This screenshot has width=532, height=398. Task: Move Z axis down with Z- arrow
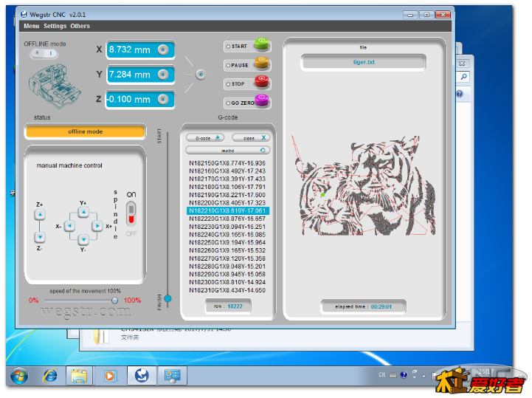(x=40, y=237)
